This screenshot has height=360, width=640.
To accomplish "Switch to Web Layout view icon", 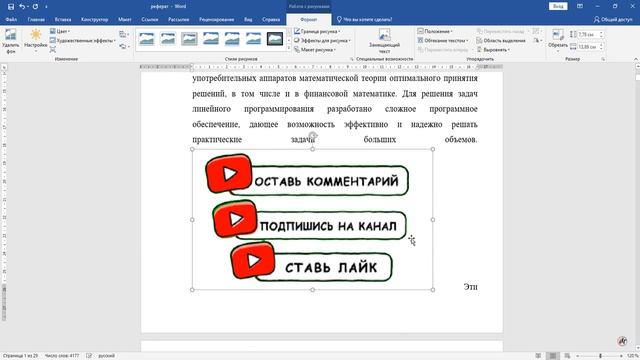I will point(567,356).
